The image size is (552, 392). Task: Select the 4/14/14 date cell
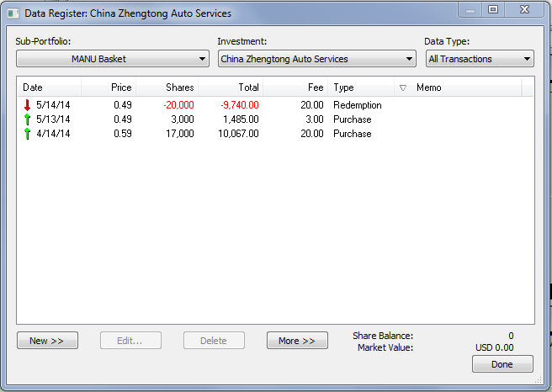[x=53, y=134]
